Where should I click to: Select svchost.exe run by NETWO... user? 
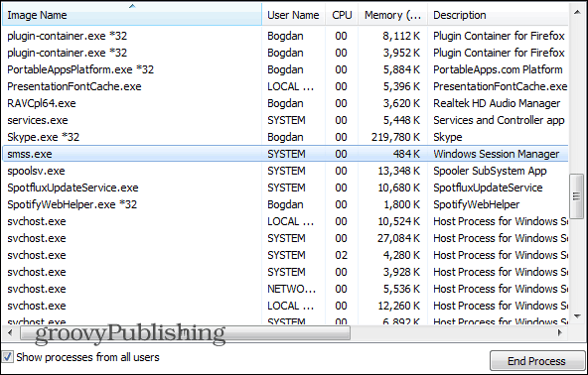pos(285,289)
